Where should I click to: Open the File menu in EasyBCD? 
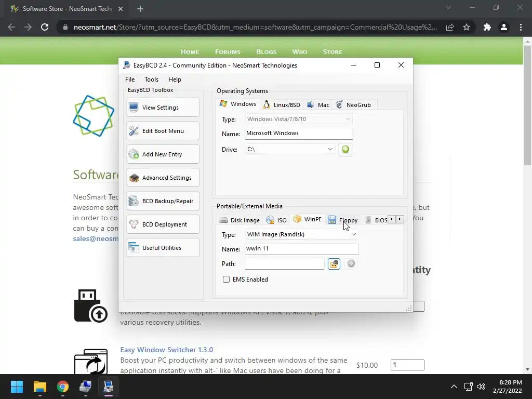click(x=130, y=79)
